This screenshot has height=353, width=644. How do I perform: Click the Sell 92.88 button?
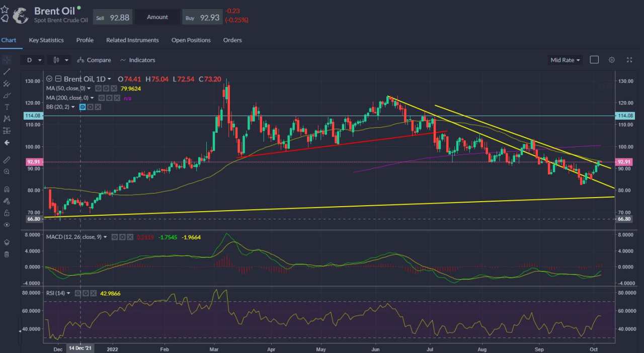tap(112, 17)
